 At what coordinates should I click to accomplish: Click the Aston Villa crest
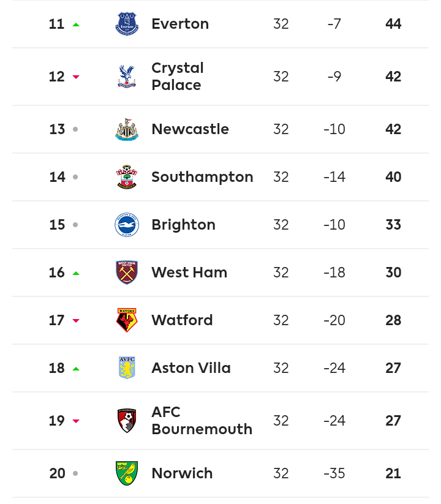[x=127, y=368]
